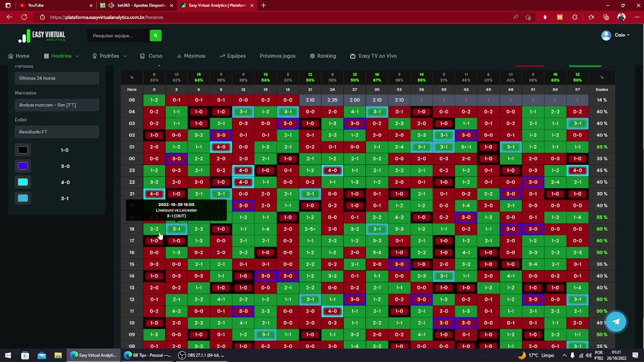Click the Dados column header
Screen dimensions: 644x362
click(x=602, y=89)
